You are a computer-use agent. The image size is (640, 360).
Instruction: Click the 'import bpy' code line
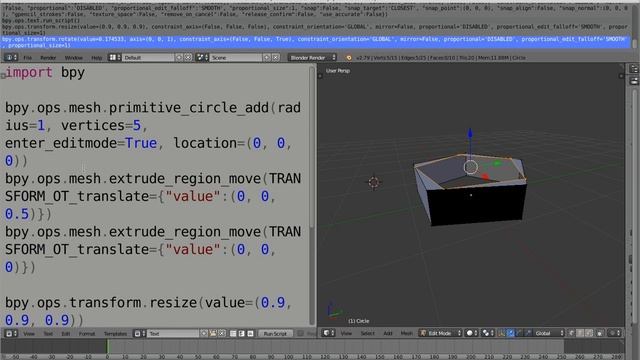[45, 73]
